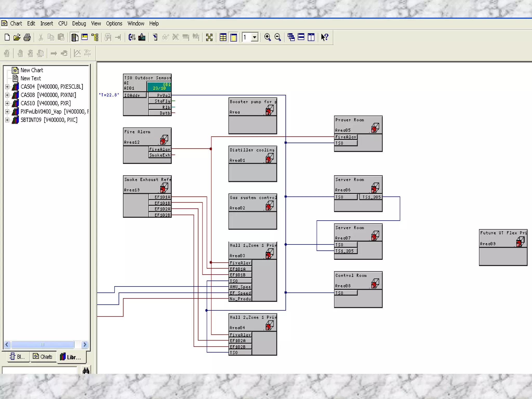
Task: Click the Zoom Out magnifier icon
Action: coord(278,37)
